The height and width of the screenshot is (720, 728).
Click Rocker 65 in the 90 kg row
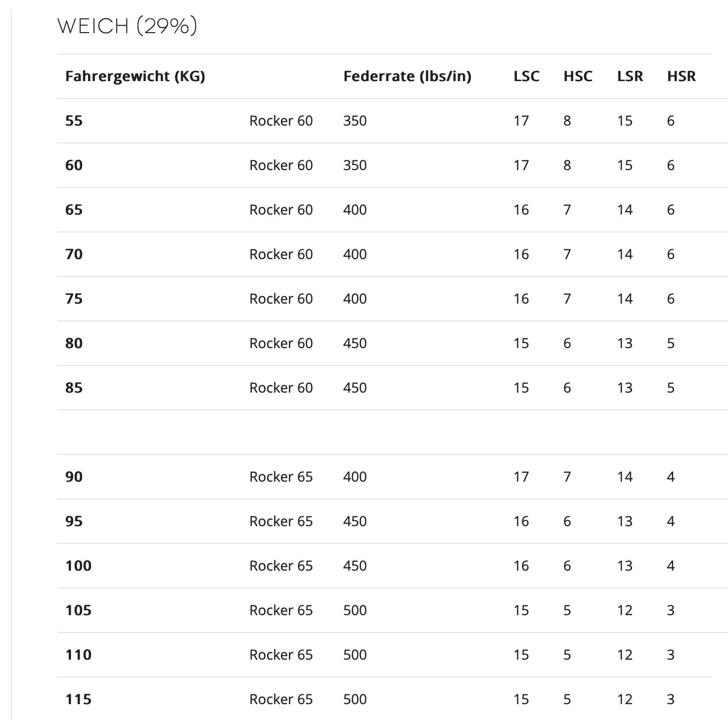tap(281, 477)
